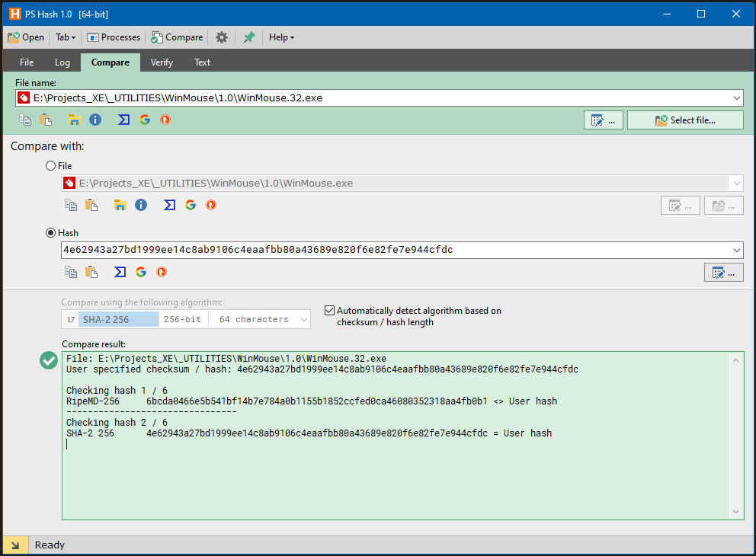Open settings via the gear icon
The image size is (756, 556).
[x=222, y=37]
